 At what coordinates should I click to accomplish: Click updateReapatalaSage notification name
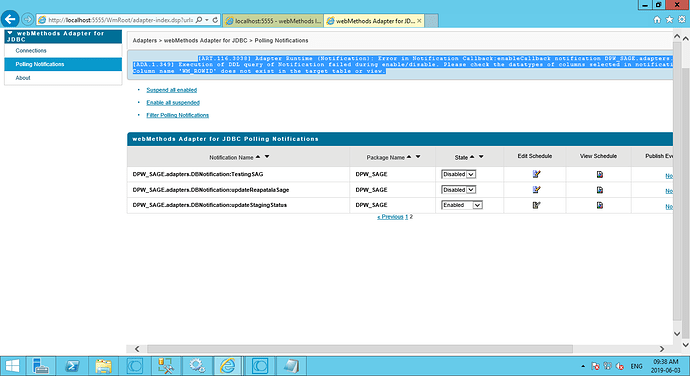pos(211,190)
